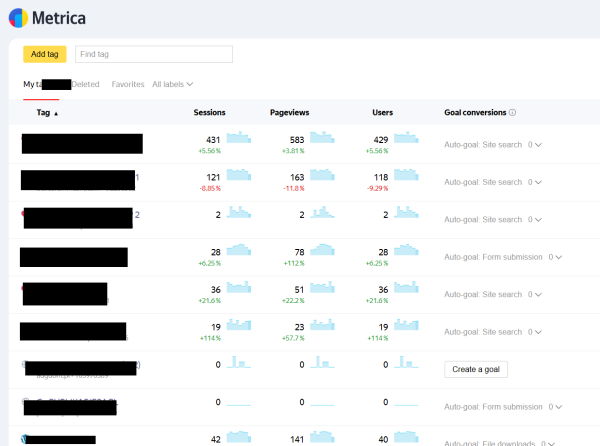Image resolution: width=600 pixels, height=446 pixels.
Task: Click sessions sparkline in the 121 sessions row
Action: (240, 176)
